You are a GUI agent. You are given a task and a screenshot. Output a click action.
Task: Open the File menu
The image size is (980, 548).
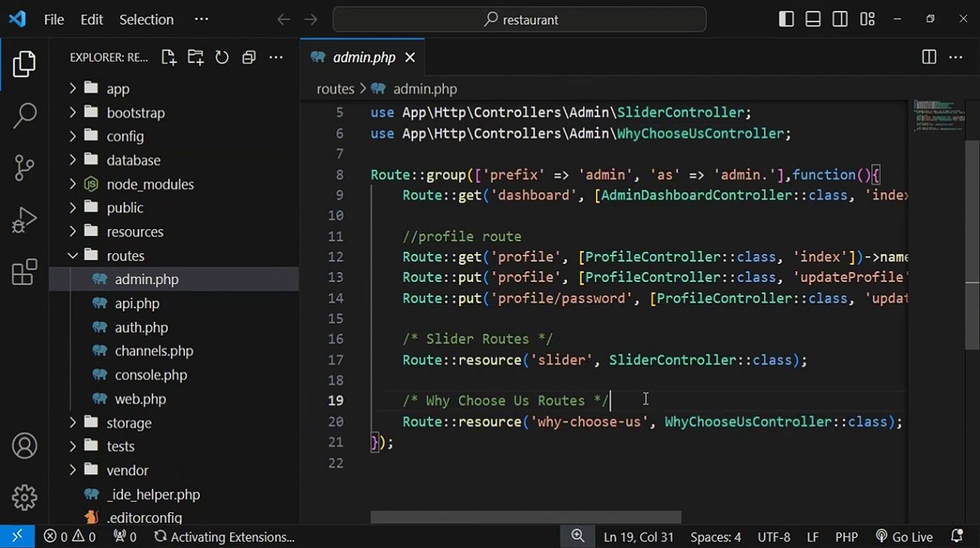click(x=54, y=20)
